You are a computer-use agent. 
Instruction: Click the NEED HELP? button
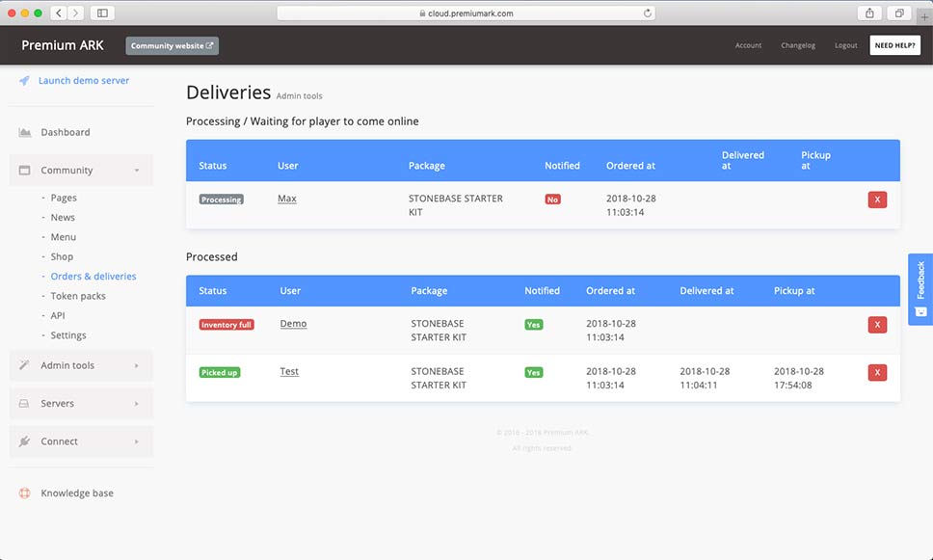tap(894, 44)
